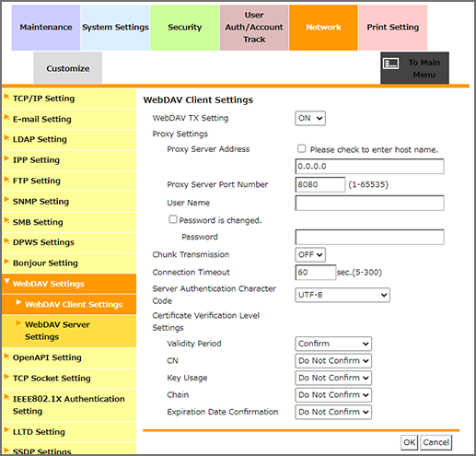Viewport: 476px width, 456px height.
Task: Click the Proxy Server Address input field
Action: click(x=369, y=167)
